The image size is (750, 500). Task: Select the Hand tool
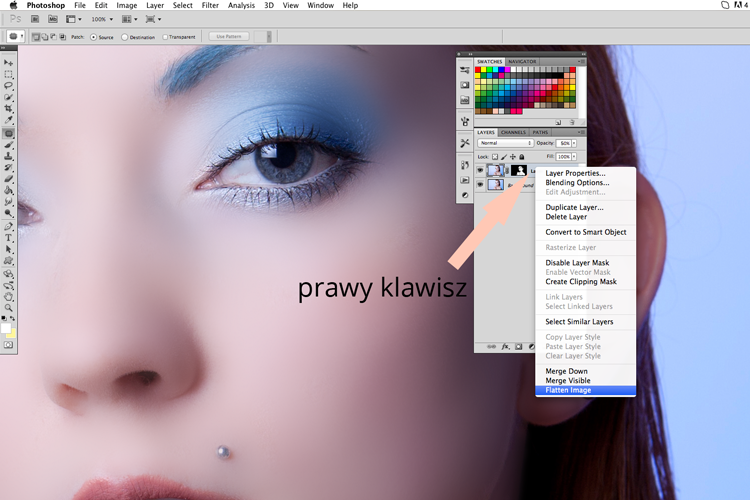pyautogui.click(x=8, y=297)
